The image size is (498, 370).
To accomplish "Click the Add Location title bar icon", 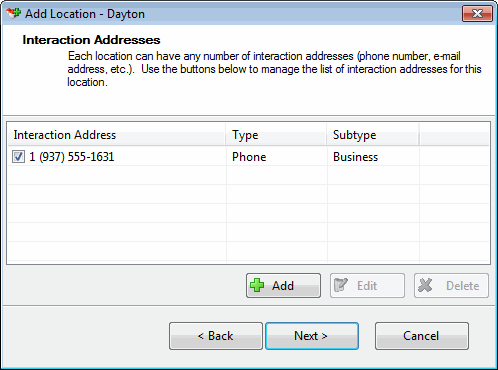I will [x=14, y=14].
